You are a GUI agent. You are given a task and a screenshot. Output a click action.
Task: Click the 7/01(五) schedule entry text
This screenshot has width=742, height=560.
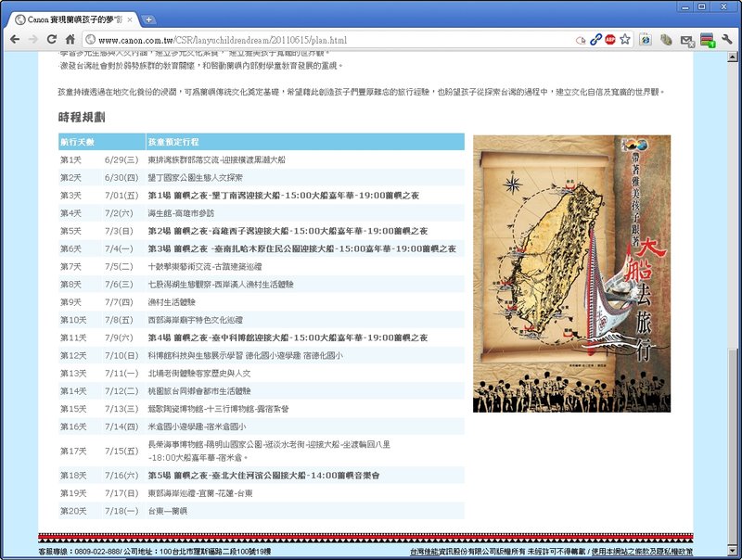[x=284, y=196]
